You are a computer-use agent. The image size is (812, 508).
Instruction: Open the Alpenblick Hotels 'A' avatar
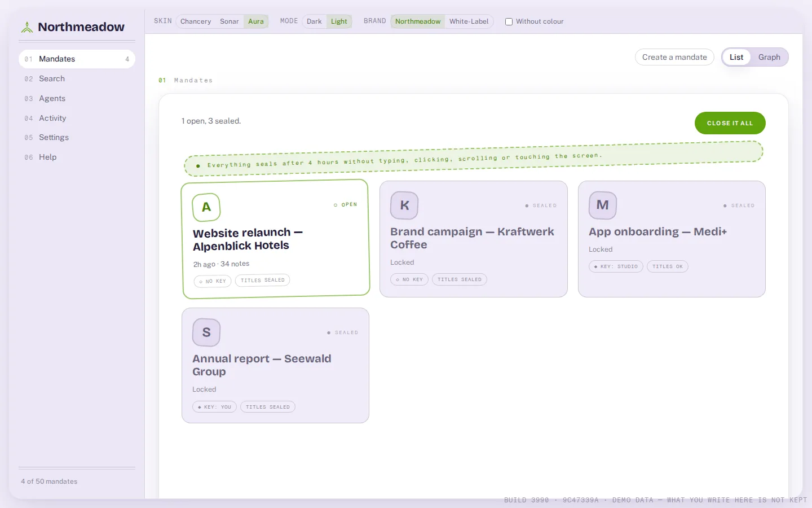tap(206, 207)
